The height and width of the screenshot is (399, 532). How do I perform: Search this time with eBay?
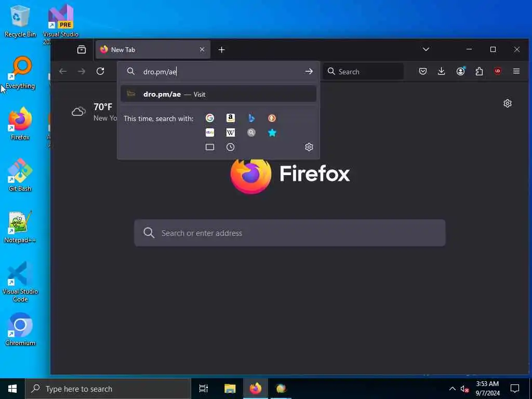pos(210,132)
